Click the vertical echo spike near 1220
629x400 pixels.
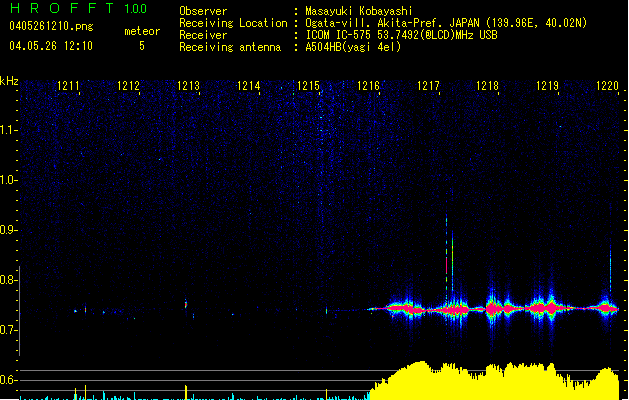point(611,267)
